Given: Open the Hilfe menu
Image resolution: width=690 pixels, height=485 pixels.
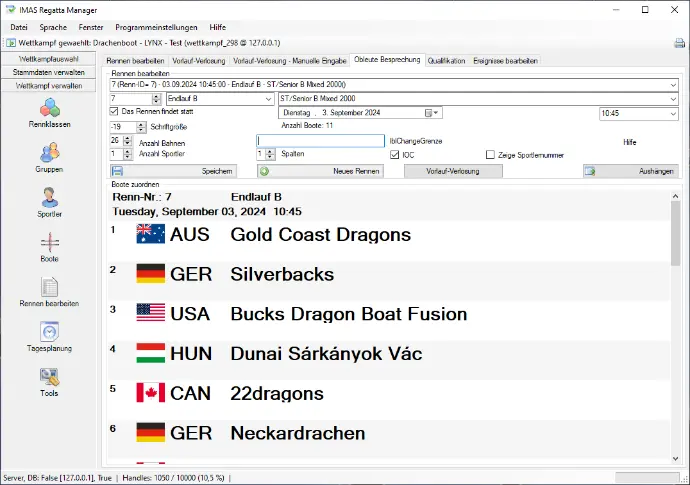Looking at the screenshot, I should (x=217, y=27).
